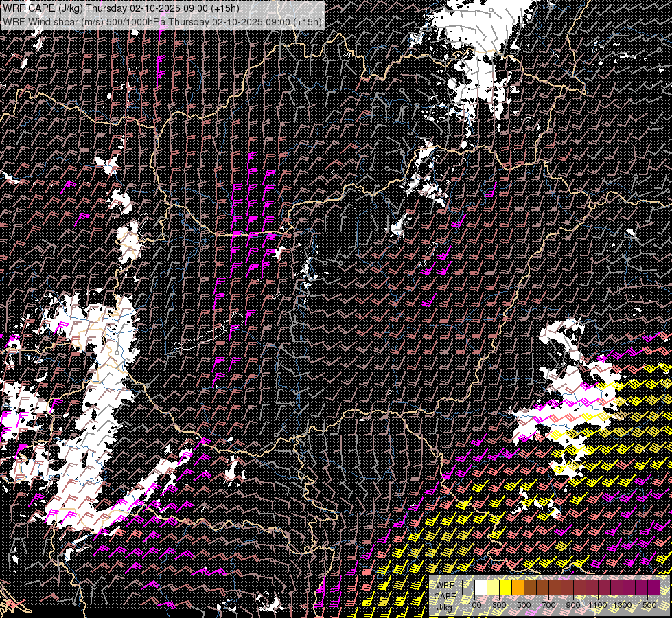The height and width of the screenshot is (618, 672).
Task: Choose the orange swatch in the legend
Action: coord(518,588)
